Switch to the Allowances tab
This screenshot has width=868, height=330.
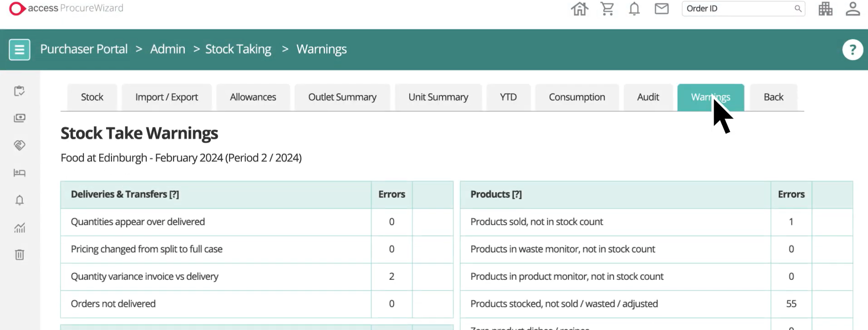click(x=253, y=97)
